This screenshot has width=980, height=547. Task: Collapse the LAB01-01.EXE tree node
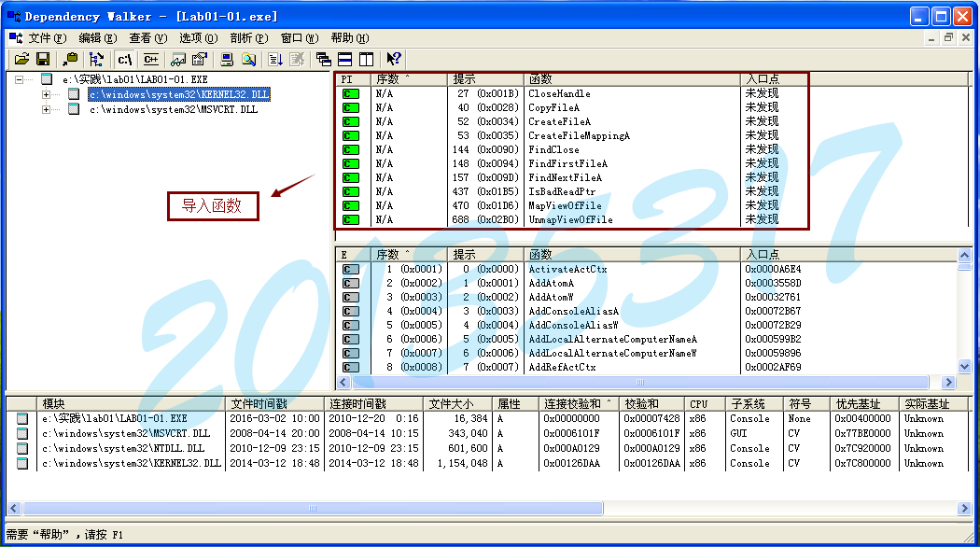(20, 80)
